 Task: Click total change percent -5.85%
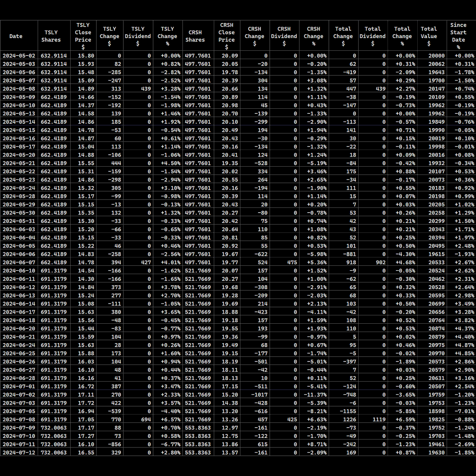coord(405,411)
